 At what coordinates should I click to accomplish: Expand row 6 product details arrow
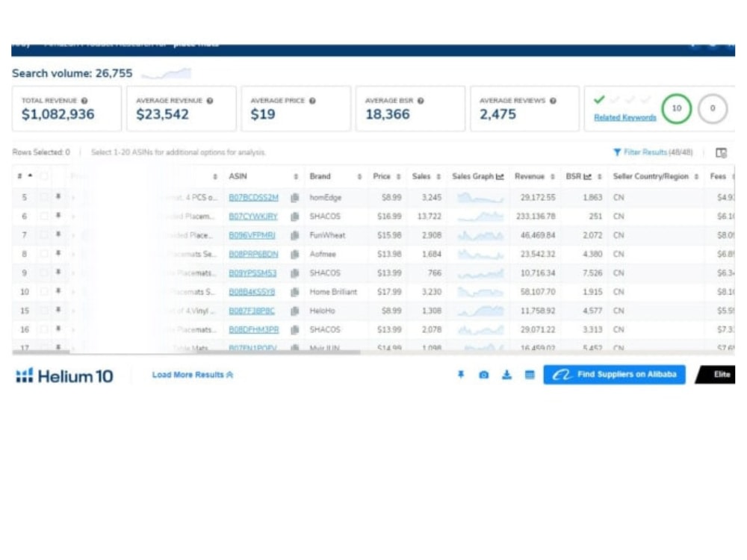73,217
